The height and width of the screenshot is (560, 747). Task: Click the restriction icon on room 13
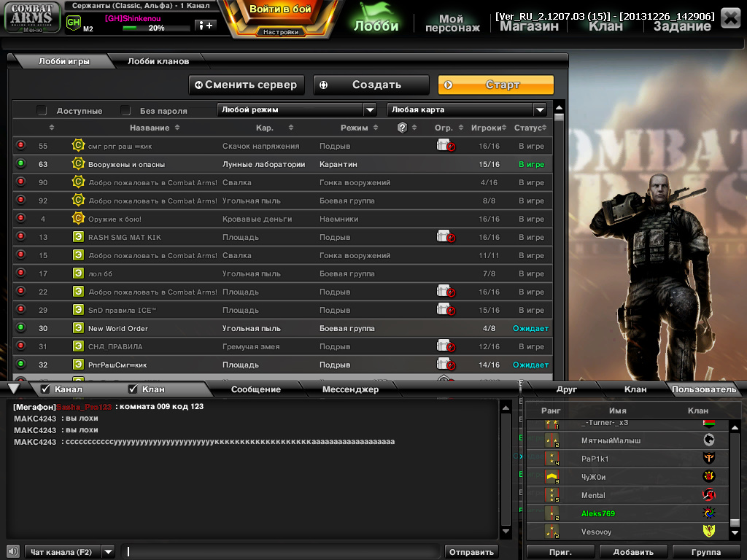tap(446, 236)
